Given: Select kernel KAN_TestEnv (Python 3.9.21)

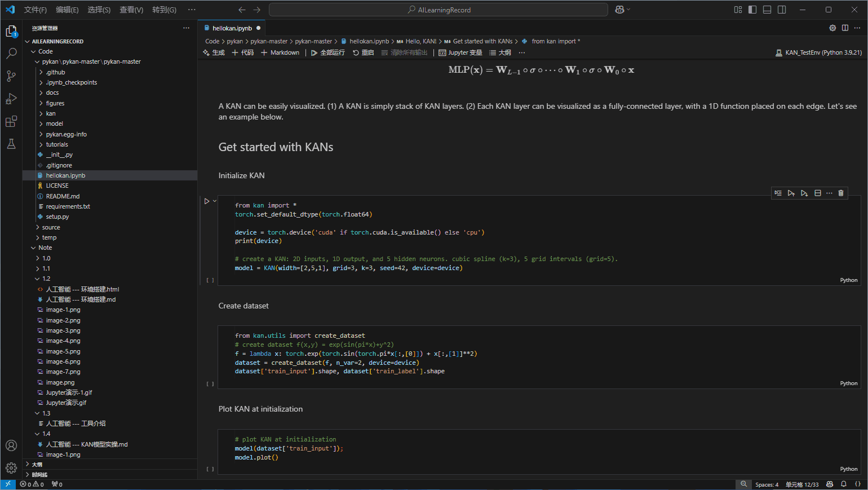Looking at the screenshot, I should click(x=819, y=52).
